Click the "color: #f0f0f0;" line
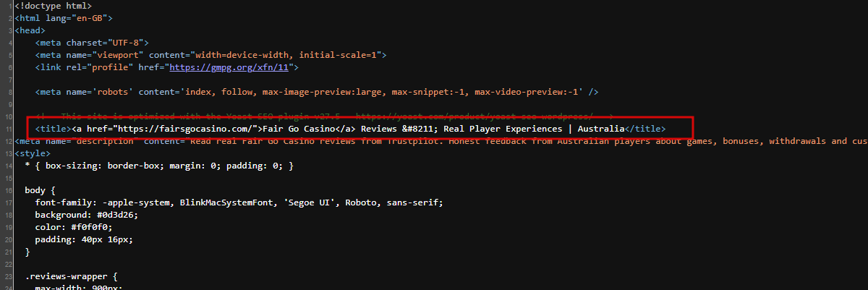The width and height of the screenshot is (868, 290). 74,227
